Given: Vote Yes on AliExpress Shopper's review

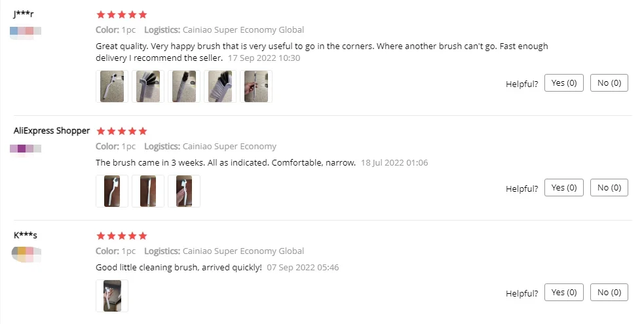Looking at the screenshot, I should tap(564, 187).
